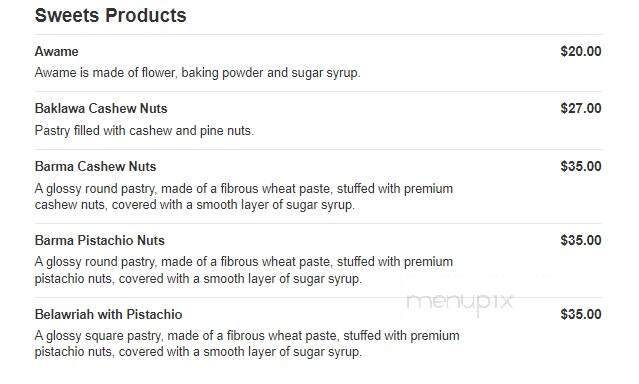Click the Baklawa Cashew Nuts $27.00 price
639x384 pixels.
point(581,108)
